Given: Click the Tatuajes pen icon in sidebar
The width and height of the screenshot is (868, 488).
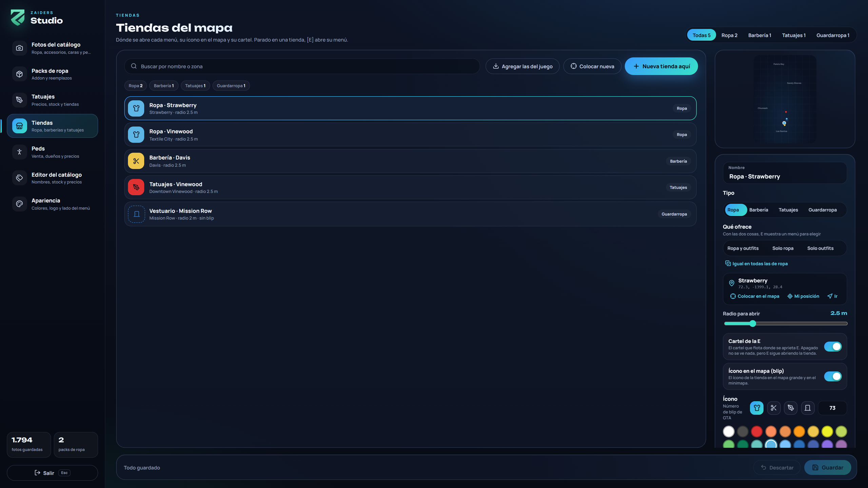Looking at the screenshot, I should click(19, 100).
